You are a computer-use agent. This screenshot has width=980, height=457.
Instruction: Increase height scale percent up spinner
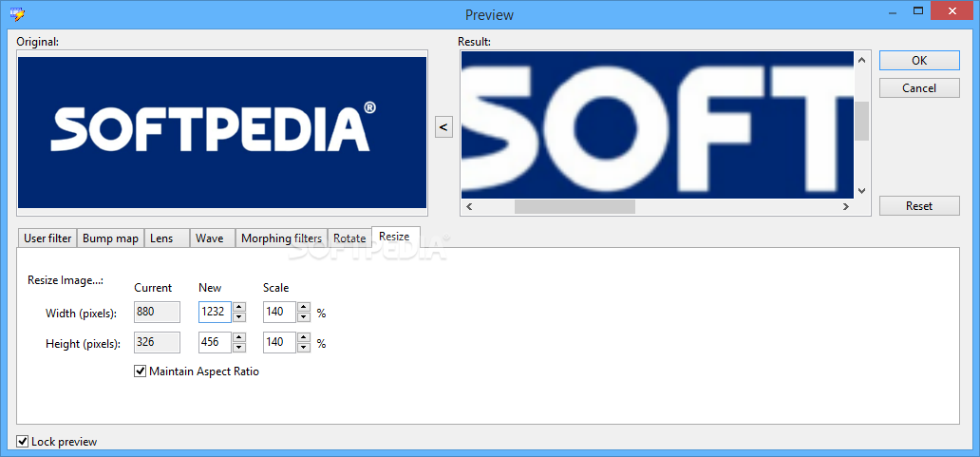[x=304, y=337]
